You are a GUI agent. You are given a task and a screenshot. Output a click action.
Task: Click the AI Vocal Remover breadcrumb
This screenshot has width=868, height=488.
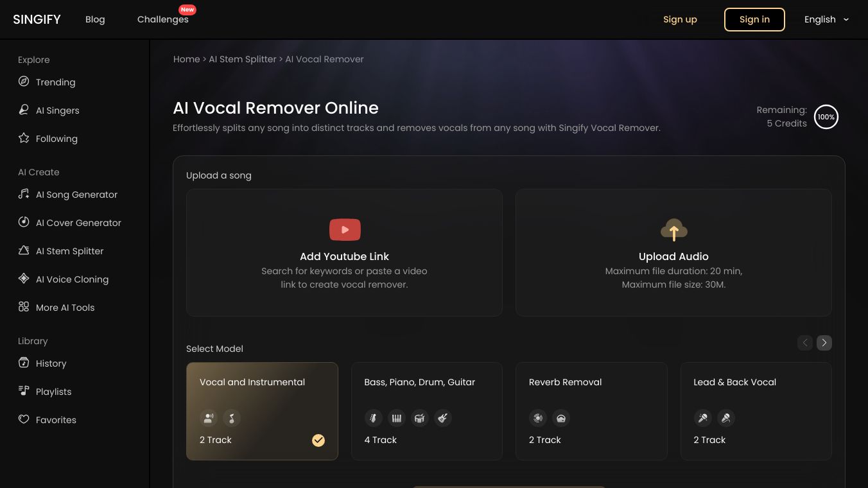point(325,59)
